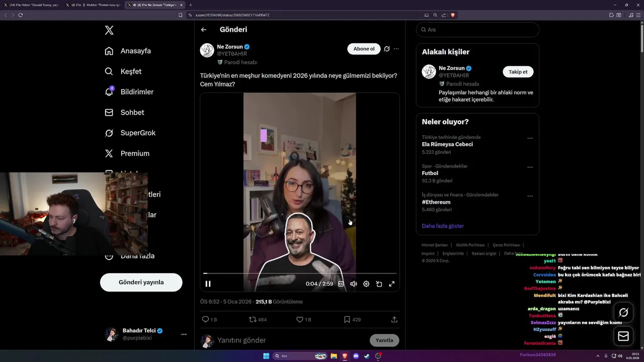644x362 pixels.
Task: Click the Ara search field on X
Action: 477,30
